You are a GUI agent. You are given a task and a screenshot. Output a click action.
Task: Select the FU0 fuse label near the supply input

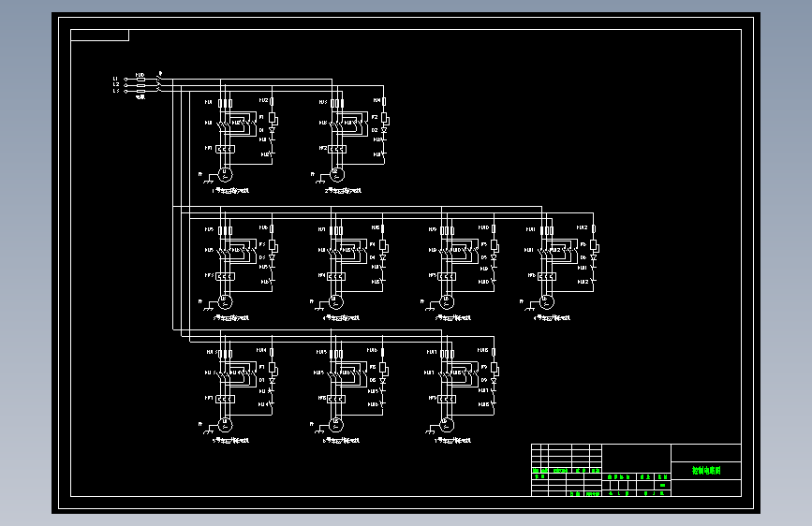[140, 75]
